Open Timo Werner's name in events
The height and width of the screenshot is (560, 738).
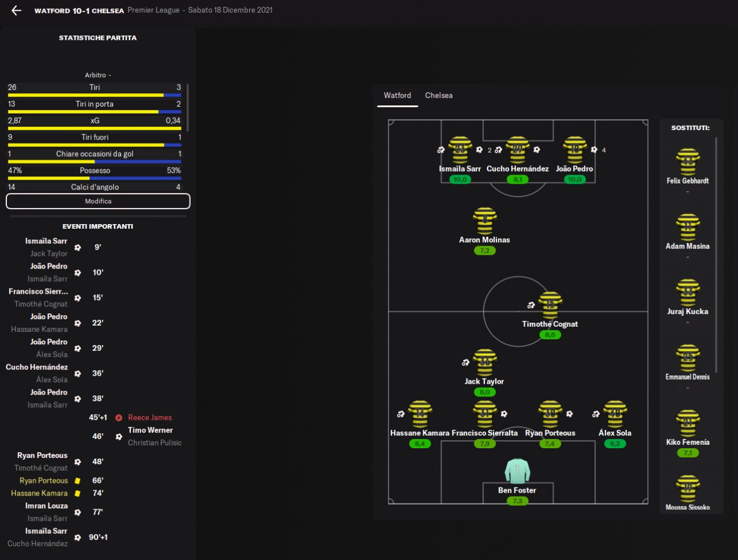pyautogui.click(x=150, y=430)
